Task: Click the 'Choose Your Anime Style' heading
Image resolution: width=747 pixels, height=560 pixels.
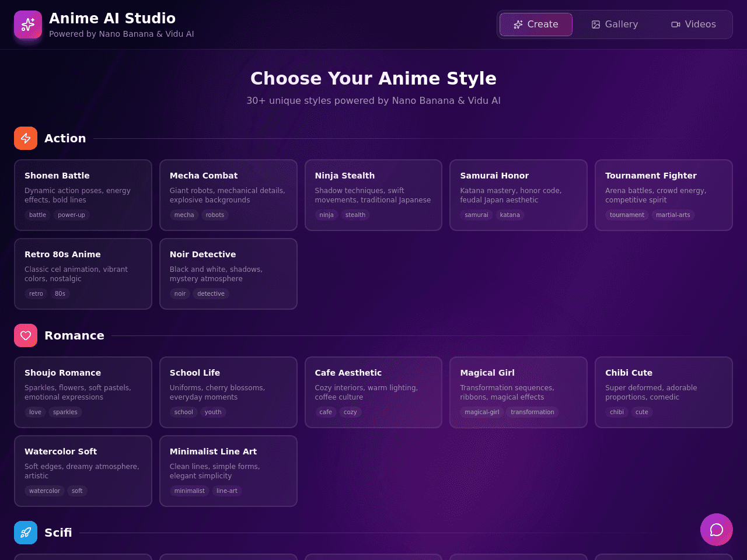Action: click(373, 78)
